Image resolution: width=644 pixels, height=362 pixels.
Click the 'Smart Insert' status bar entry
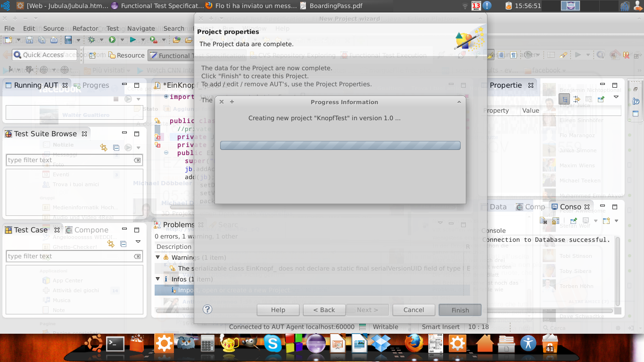pos(441,327)
